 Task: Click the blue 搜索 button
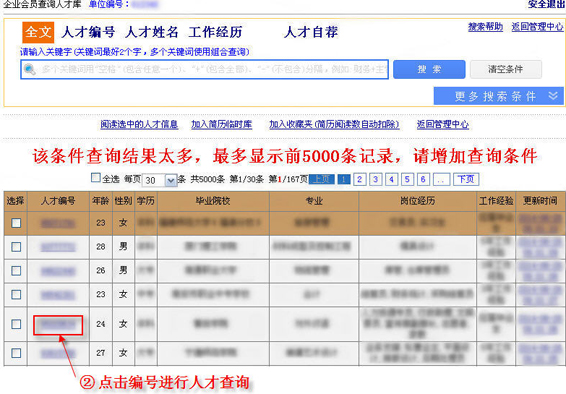click(x=429, y=69)
